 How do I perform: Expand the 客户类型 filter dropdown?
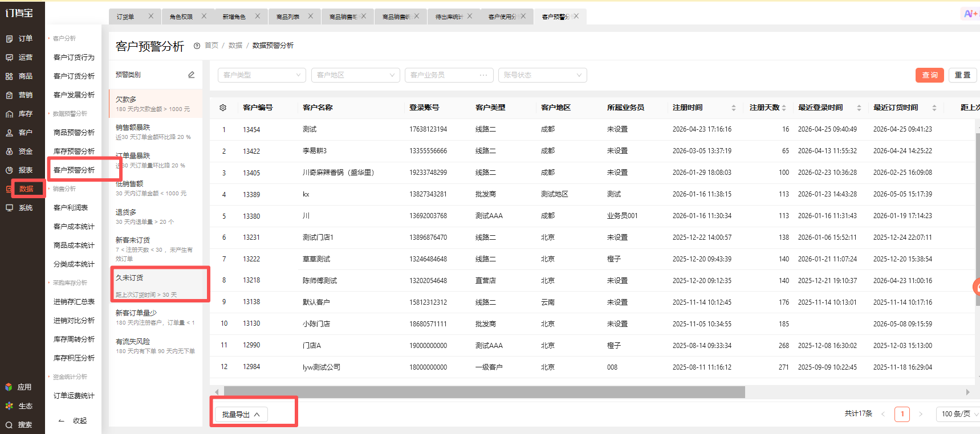click(x=262, y=75)
